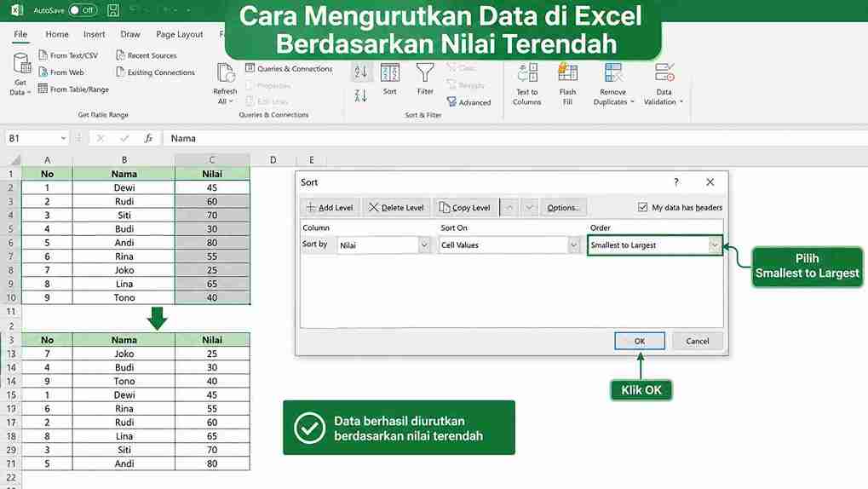
Task: Open Existing Connections
Action: [x=156, y=72]
